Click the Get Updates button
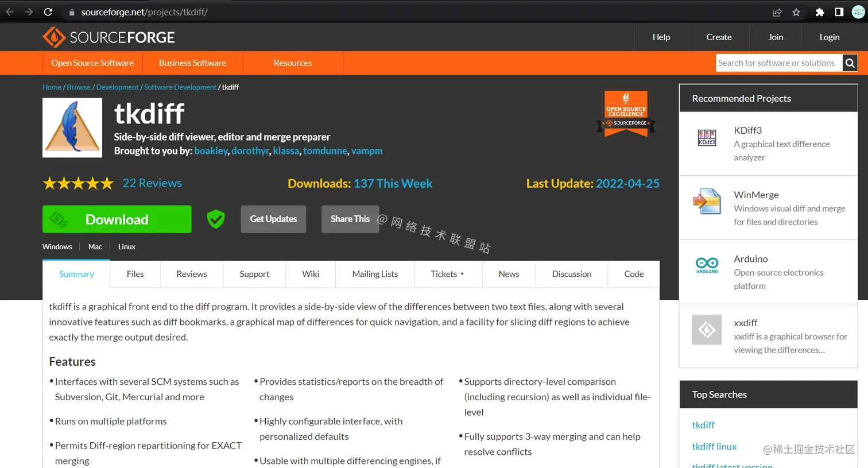Viewport: 868px width, 468px height. point(273,219)
